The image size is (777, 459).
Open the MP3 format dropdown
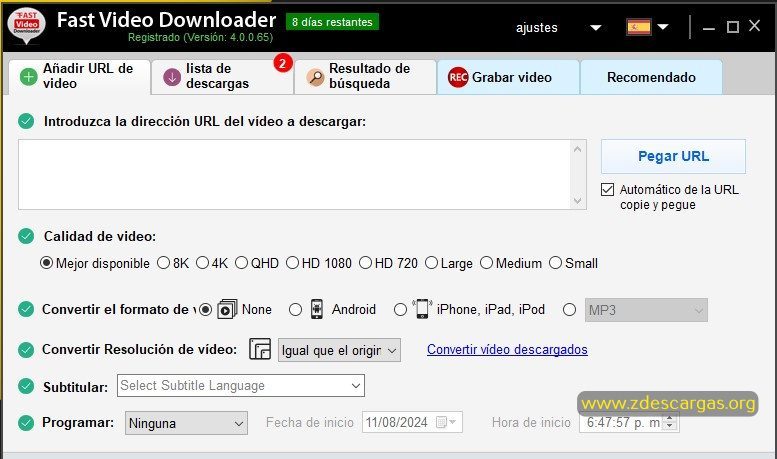click(x=646, y=310)
